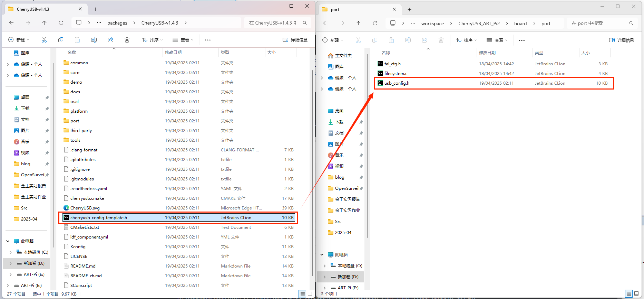Open 新建 dropdown in CherryUSB-v1.4.3 window
This screenshot has width=644, height=299.
[19, 40]
